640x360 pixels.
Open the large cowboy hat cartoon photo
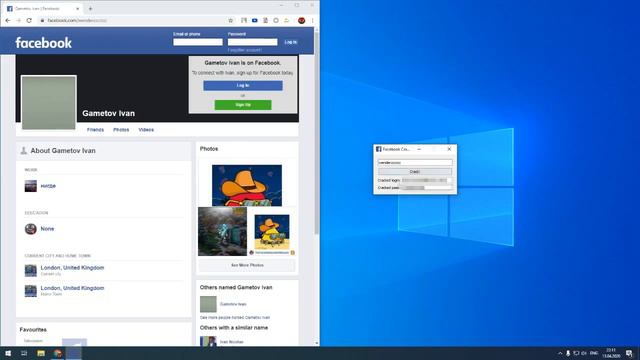pos(247,185)
